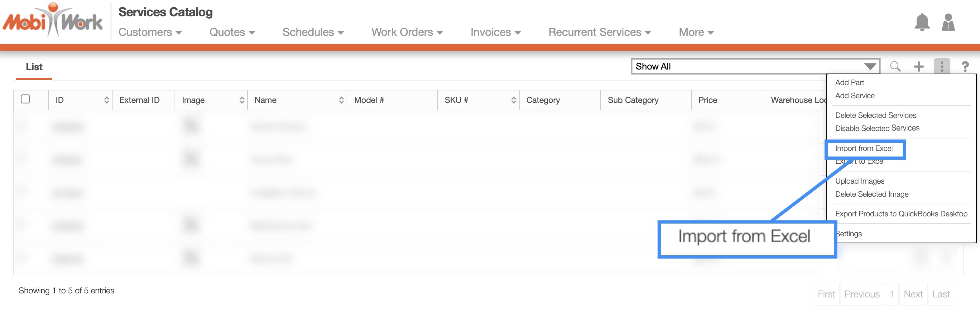Open the notifications bell
Viewport: 980px width, 328px height.
[921, 22]
